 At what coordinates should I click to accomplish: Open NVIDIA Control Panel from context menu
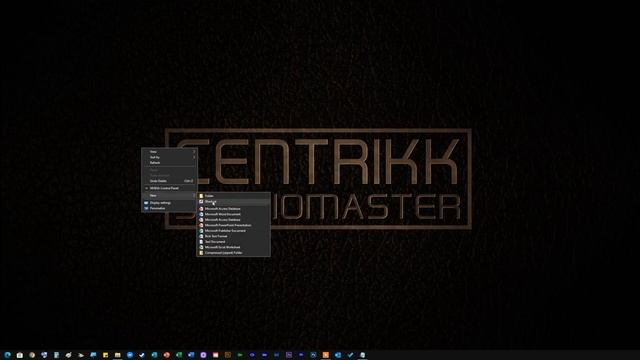point(169,188)
